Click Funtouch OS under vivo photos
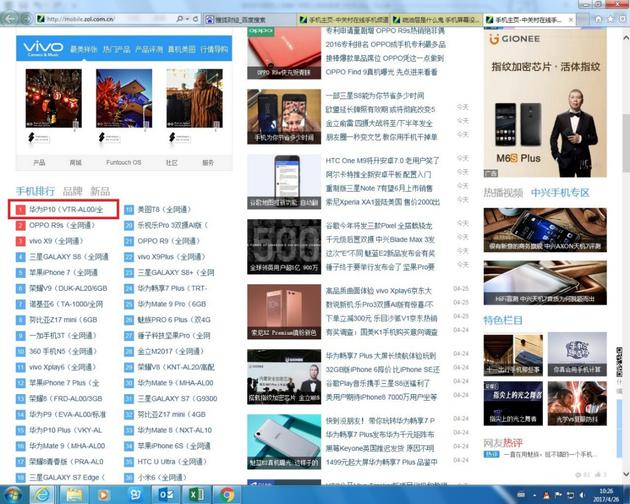The image size is (630, 504). 123,162
